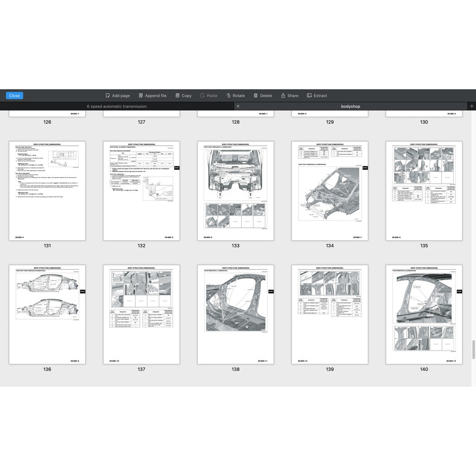Click the Extract pages icon
This screenshot has width=476, height=476.
coord(310,96)
